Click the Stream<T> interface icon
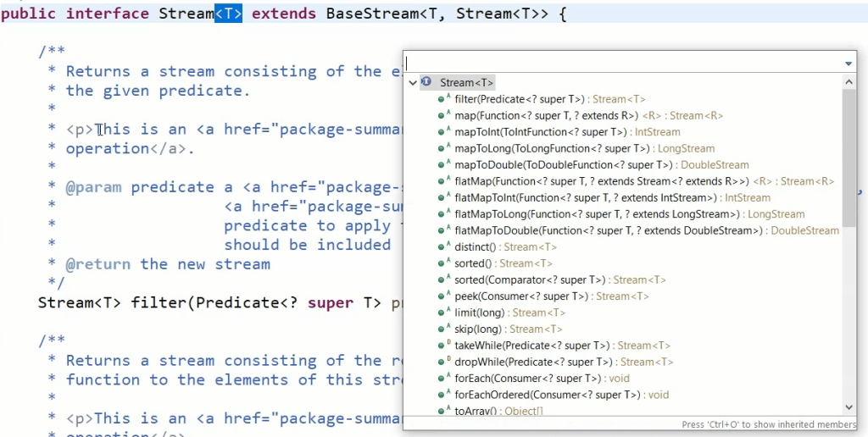This screenshot has width=868, height=437. [426, 82]
